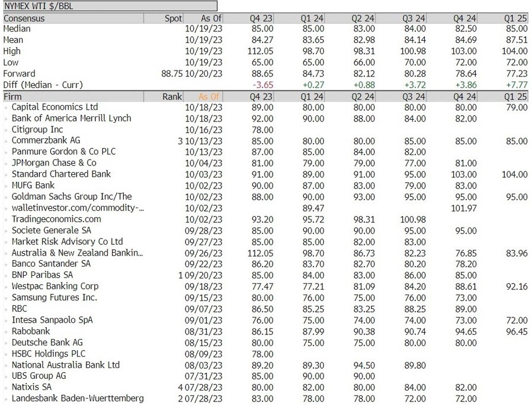Click the green +3.72 Diff value
532x405 pixels.
click(x=415, y=85)
